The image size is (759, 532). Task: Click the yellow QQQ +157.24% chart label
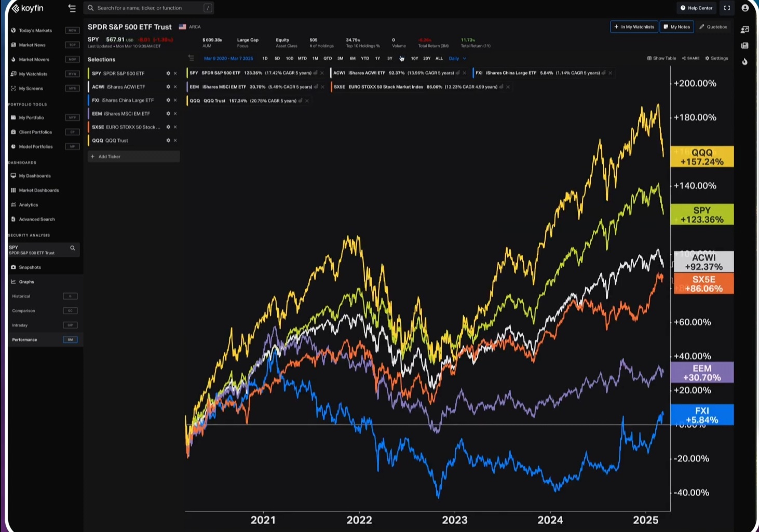[x=702, y=157]
